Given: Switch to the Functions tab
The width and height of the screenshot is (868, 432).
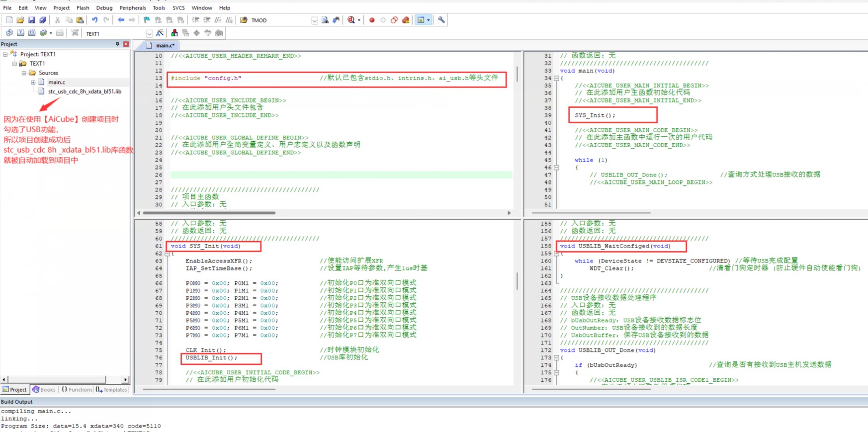Looking at the screenshot, I should [77, 390].
